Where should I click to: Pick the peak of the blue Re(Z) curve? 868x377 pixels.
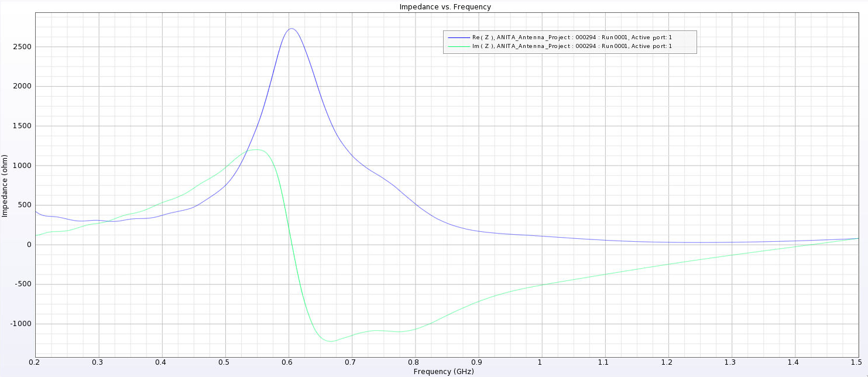pos(291,29)
